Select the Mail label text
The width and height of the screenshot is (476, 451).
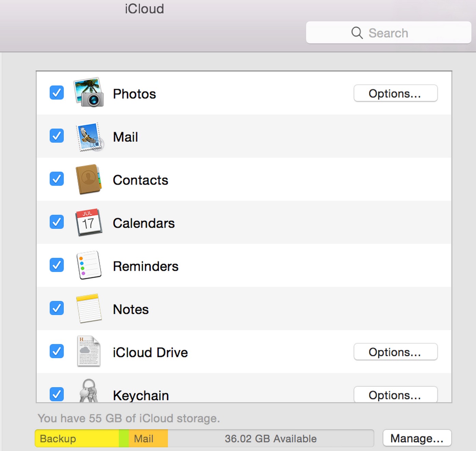click(125, 137)
